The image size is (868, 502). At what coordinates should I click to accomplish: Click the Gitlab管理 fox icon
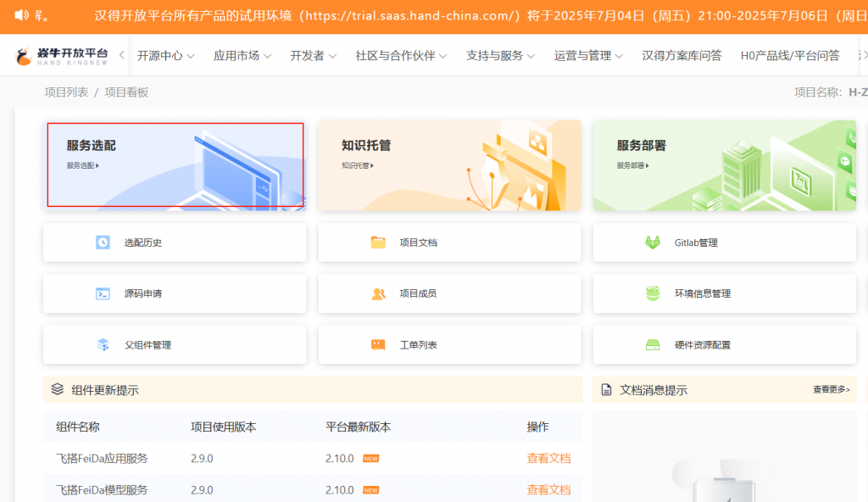(653, 243)
